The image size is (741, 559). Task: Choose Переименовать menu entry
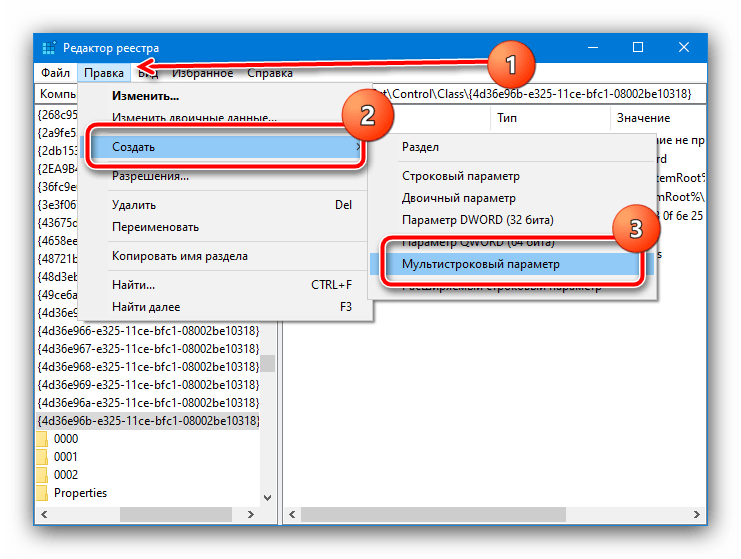(223, 227)
